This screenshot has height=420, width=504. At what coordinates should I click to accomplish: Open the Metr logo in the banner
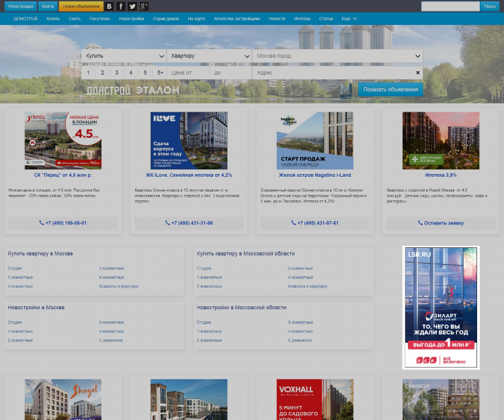[x=346, y=91]
